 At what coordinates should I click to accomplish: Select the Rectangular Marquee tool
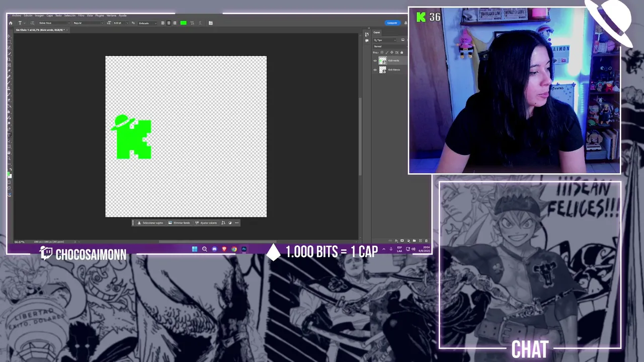(9, 42)
